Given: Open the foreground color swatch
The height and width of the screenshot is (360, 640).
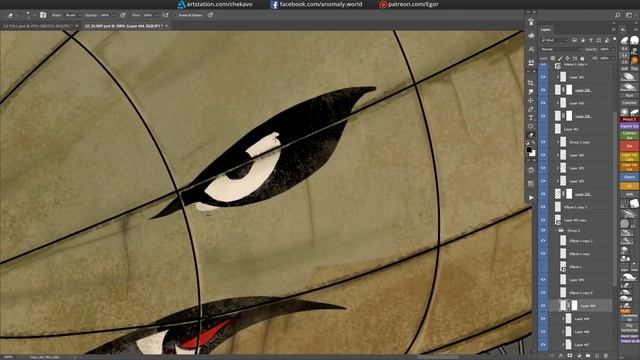Looking at the screenshot, I should click(529, 150).
